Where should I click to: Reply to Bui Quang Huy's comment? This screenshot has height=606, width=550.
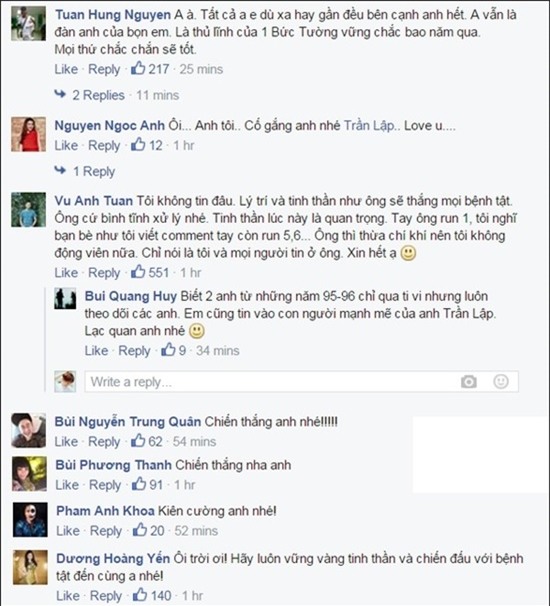click(x=134, y=350)
